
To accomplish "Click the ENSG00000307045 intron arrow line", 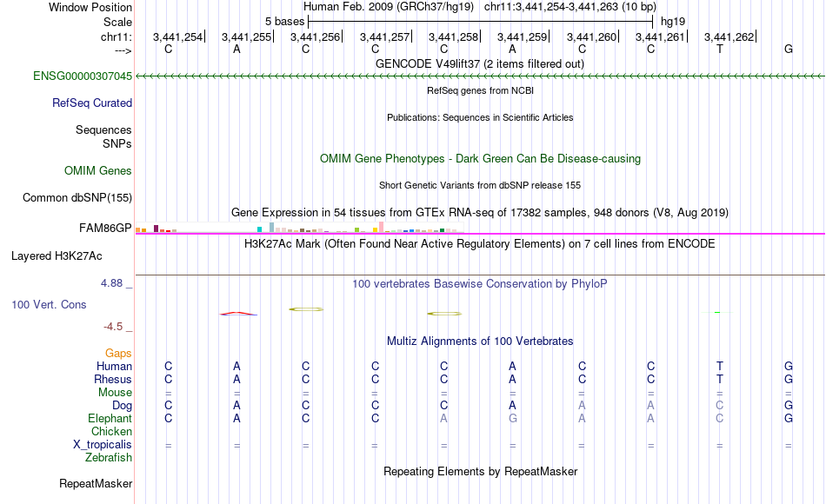I will pos(480,76).
